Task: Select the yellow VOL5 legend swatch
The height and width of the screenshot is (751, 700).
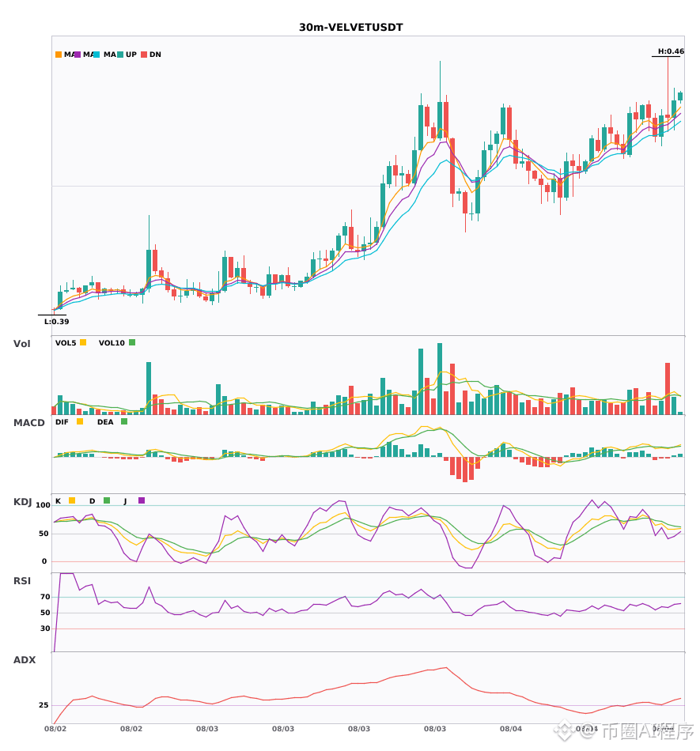Action: [83, 342]
